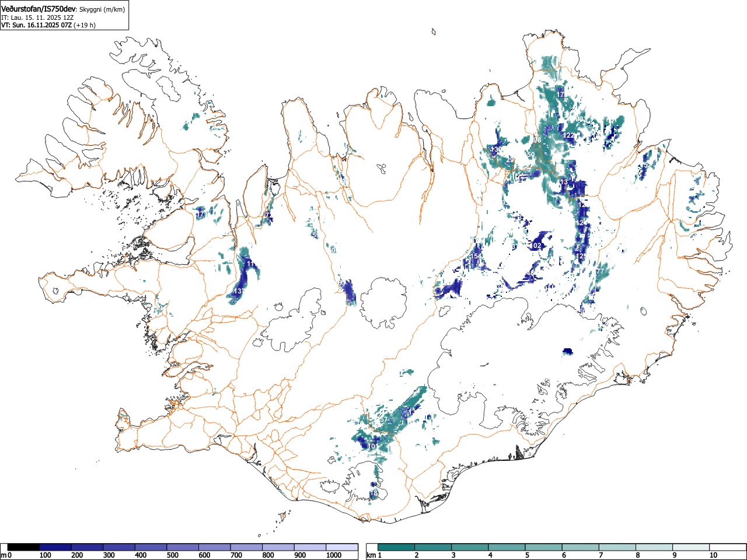The height and width of the screenshot is (560, 747).
Task: Click the 'VT: Sun. 16.11.2025 07Z' valid time
Action: click(36, 25)
